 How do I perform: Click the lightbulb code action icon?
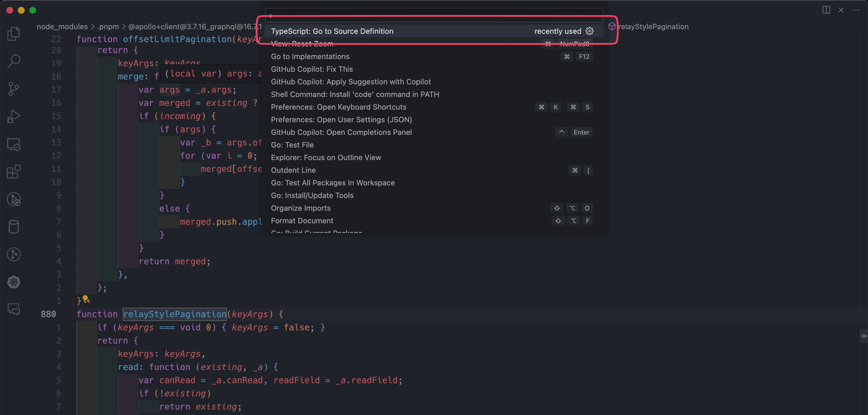(86, 299)
